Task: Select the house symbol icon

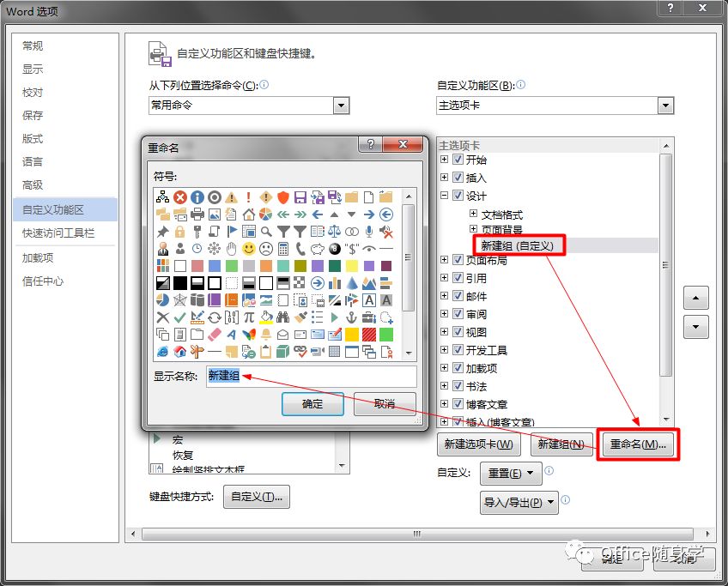Action: click(x=248, y=214)
